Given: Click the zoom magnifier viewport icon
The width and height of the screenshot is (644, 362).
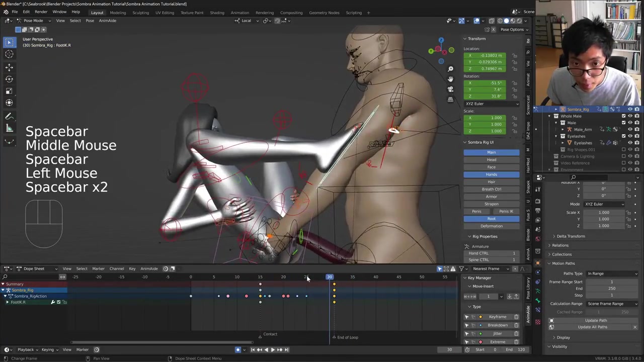Looking at the screenshot, I should (x=450, y=69).
